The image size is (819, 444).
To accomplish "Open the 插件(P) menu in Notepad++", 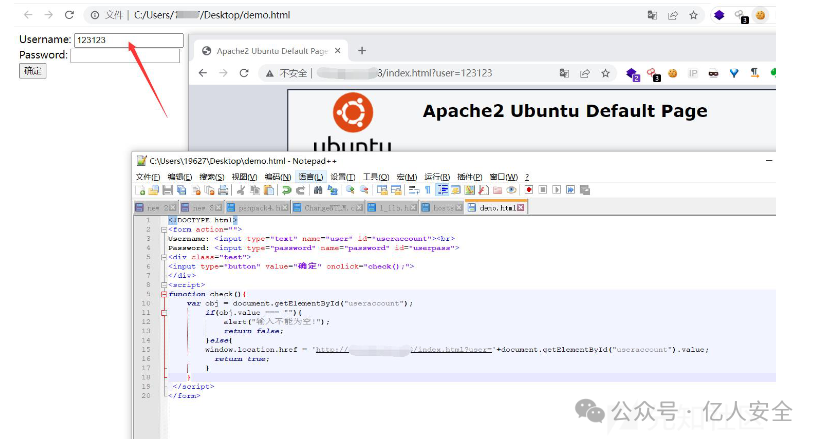I will pos(470,177).
